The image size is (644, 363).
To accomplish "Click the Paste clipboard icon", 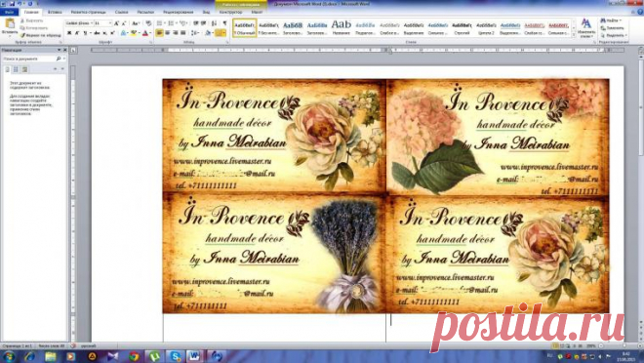I will pyautogui.click(x=10, y=23).
